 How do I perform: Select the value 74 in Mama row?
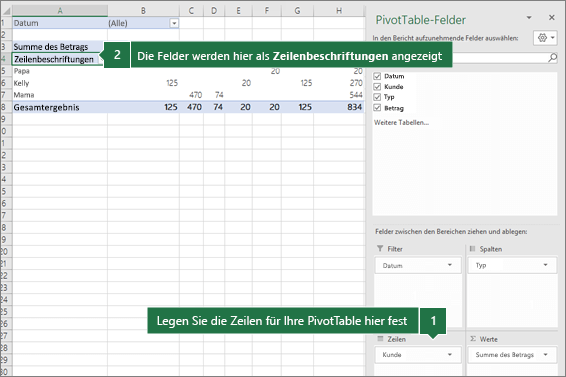click(x=214, y=95)
